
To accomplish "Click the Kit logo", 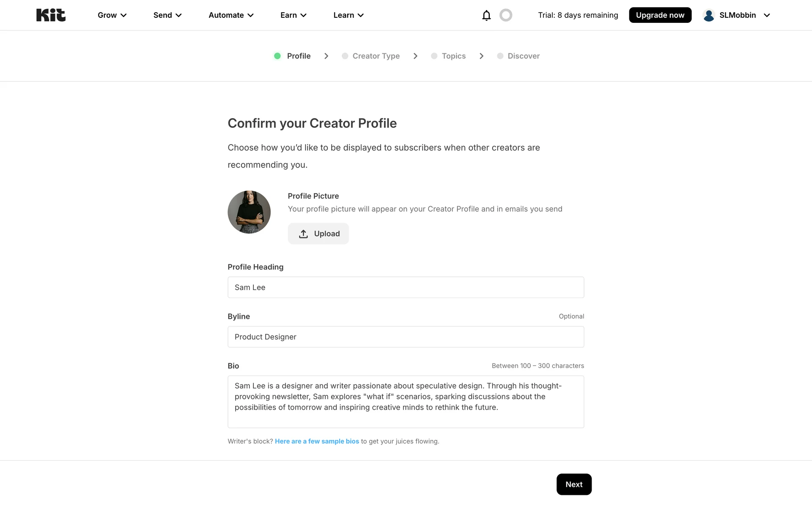I will tap(51, 15).
